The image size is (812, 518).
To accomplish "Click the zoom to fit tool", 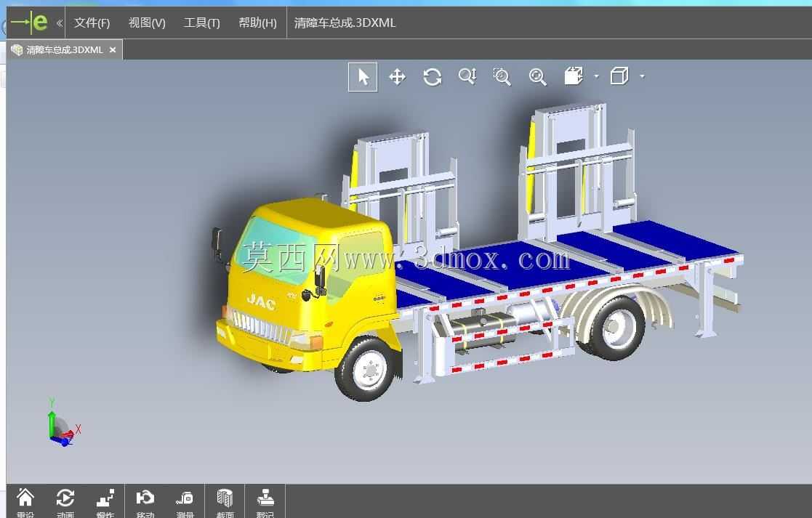I will (537, 76).
